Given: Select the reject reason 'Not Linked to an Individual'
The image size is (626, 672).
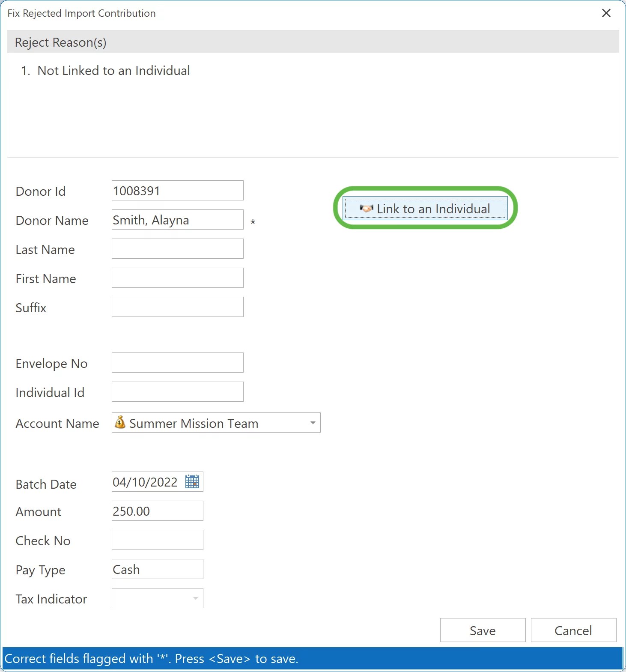Looking at the screenshot, I should (113, 71).
